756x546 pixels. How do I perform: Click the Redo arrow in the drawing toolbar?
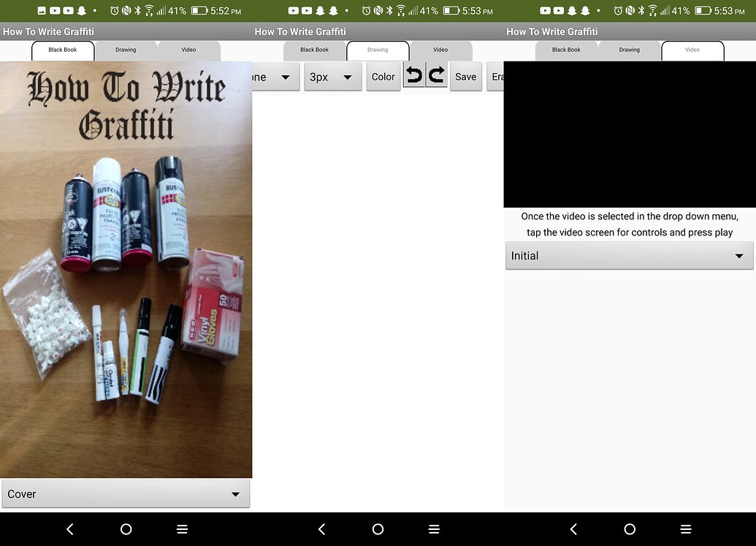coord(437,76)
